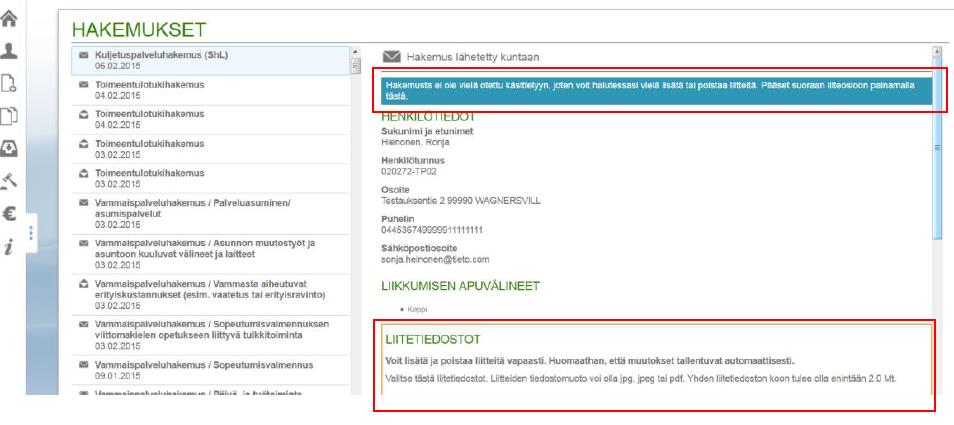
Task: Click the three-dot sidebar expand handle
Action: click(31, 233)
